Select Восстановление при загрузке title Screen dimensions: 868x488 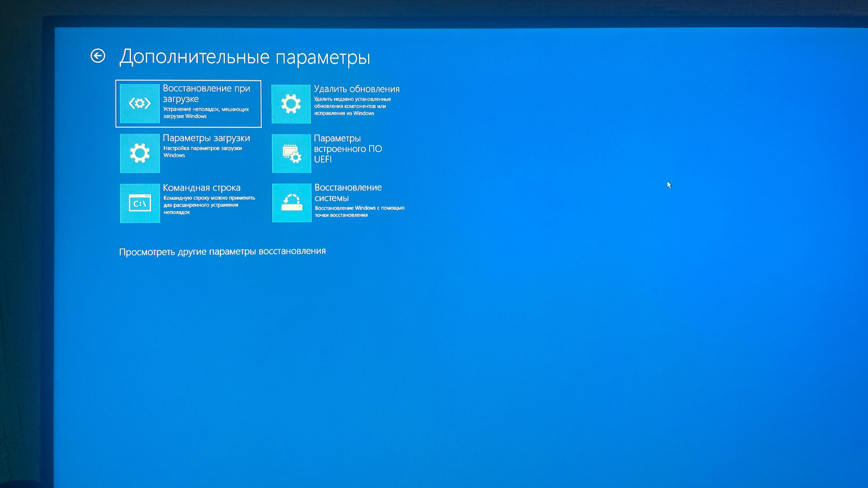(206, 93)
